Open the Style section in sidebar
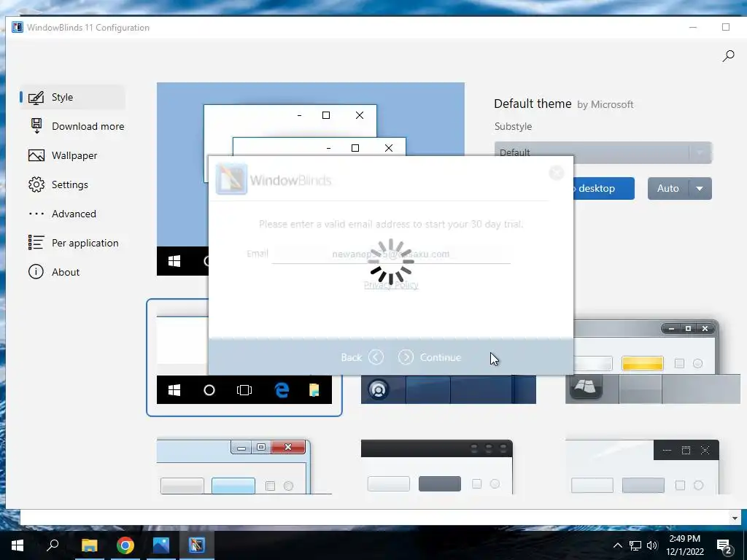The height and width of the screenshot is (560, 747). coord(72,97)
